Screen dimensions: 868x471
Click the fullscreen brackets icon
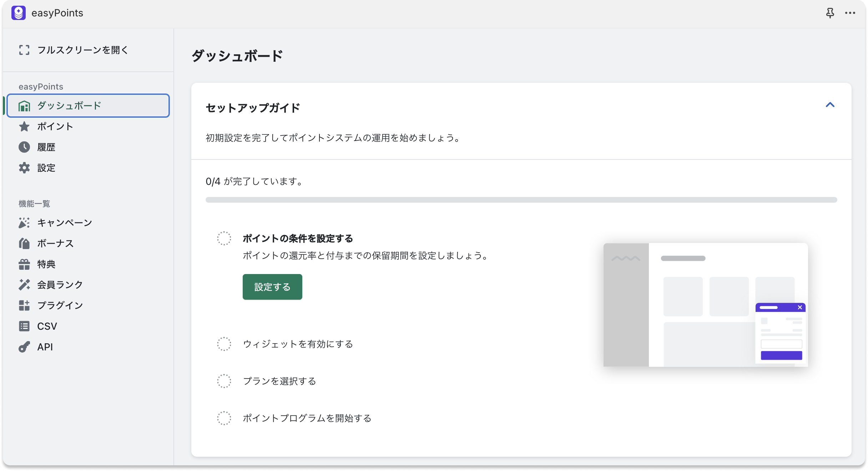pyautogui.click(x=24, y=50)
